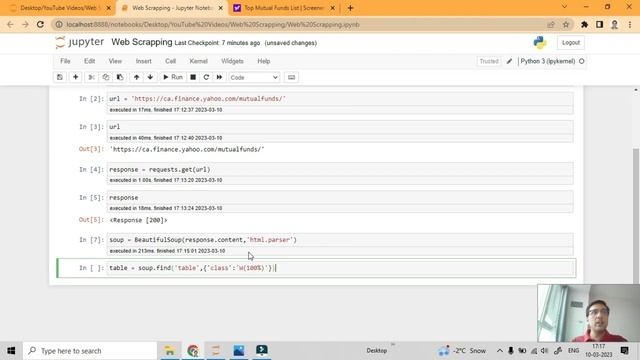The image size is (640, 360).
Task: Bookmark this page with star icon
Action: [566, 24]
